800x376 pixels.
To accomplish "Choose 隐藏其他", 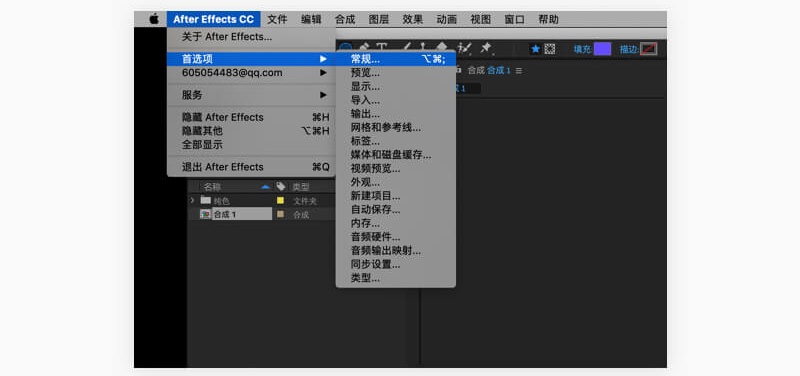I will pyautogui.click(x=251, y=131).
